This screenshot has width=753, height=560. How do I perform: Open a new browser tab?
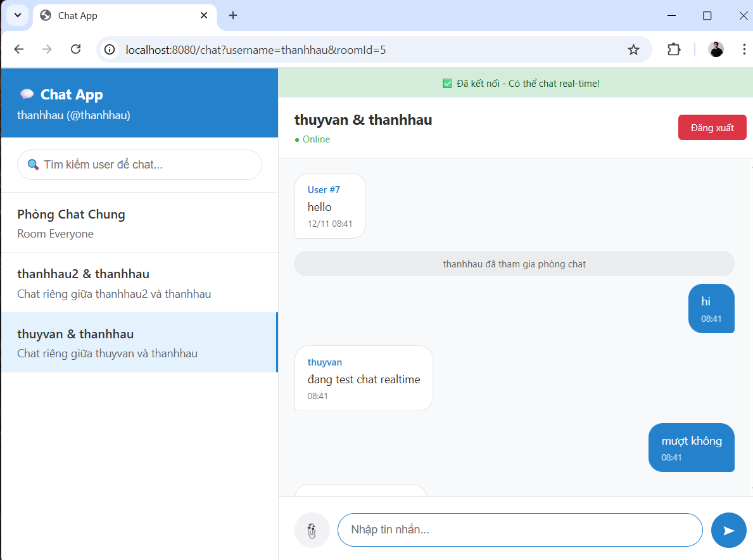tap(233, 15)
